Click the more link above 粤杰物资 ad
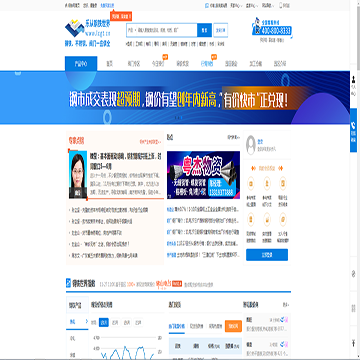 click(234, 137)
